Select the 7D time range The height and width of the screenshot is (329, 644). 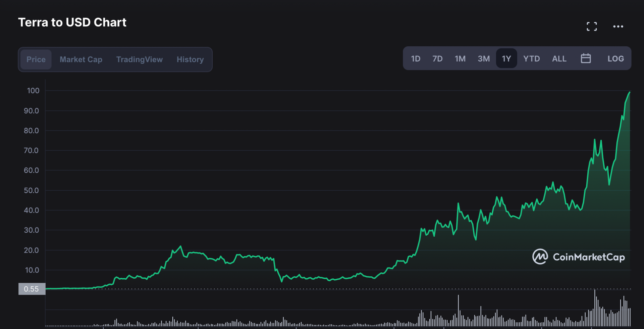tap(437, 58)
